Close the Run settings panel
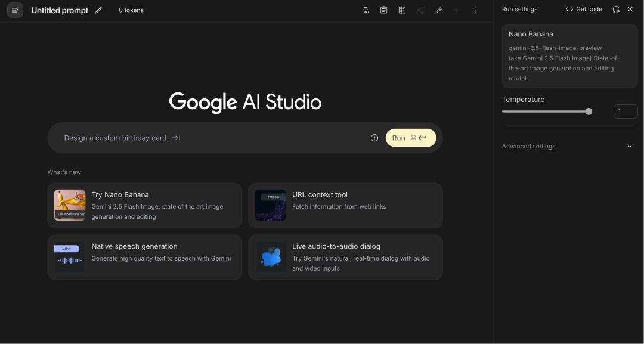The height and width of the screenshot is (344, 644). point(630,9)
